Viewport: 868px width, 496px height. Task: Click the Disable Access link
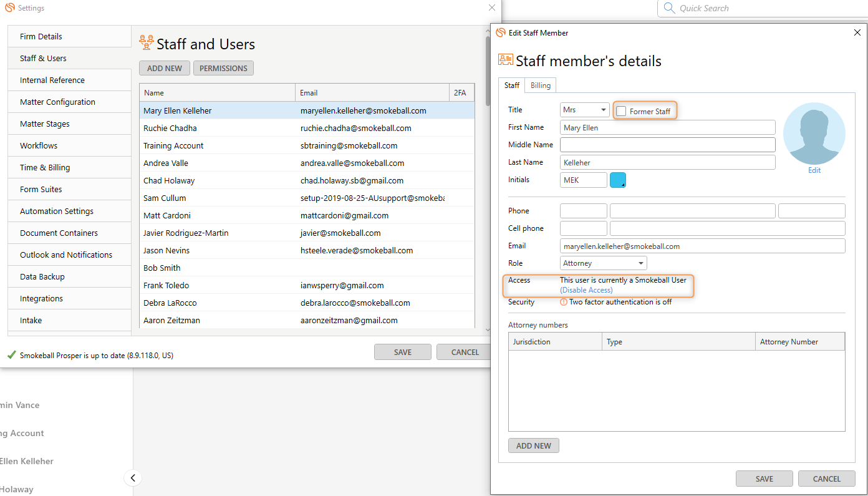[586, 290]
